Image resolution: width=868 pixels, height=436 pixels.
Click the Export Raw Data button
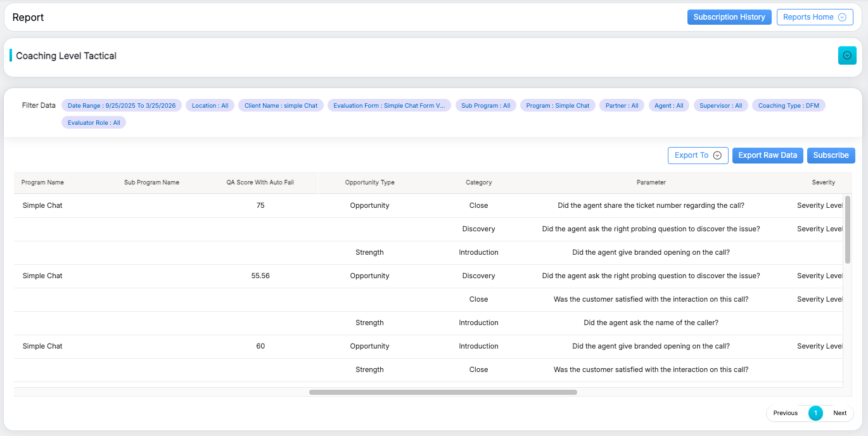[767, 155]
